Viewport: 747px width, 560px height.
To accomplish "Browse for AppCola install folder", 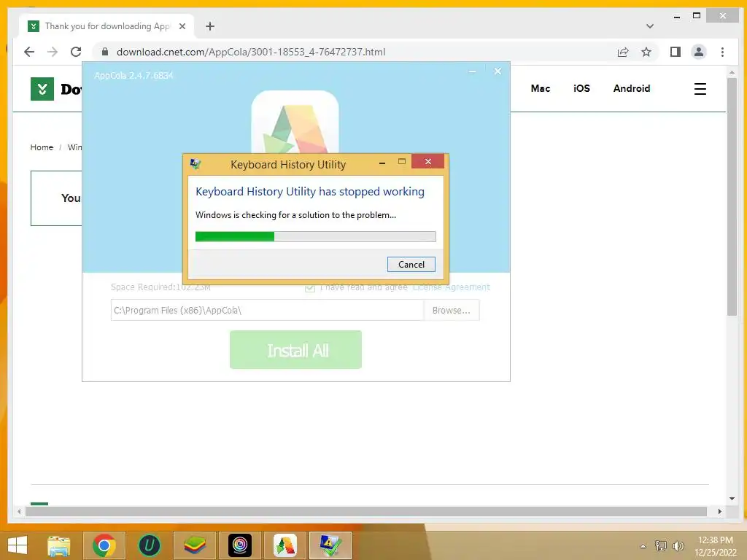I will tap(451, 310).
